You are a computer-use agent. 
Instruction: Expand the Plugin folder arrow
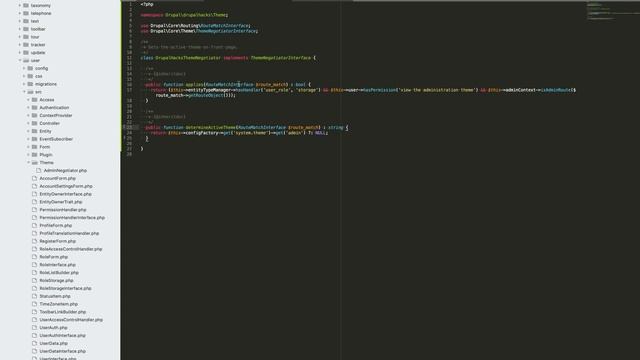[29, 155]
